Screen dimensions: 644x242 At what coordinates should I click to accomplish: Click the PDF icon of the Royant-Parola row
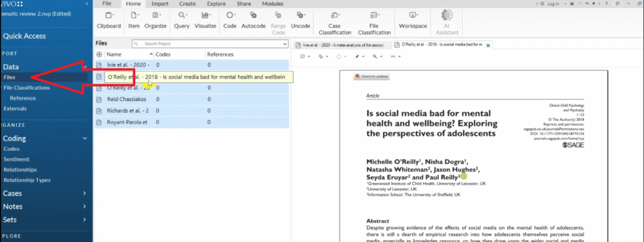pos(99,122)
